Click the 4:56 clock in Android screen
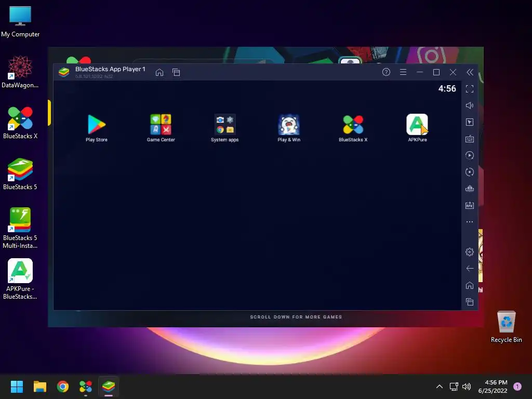Image resolution: width=532 pixels, height=399 pixels. click(x=447, y=88)
